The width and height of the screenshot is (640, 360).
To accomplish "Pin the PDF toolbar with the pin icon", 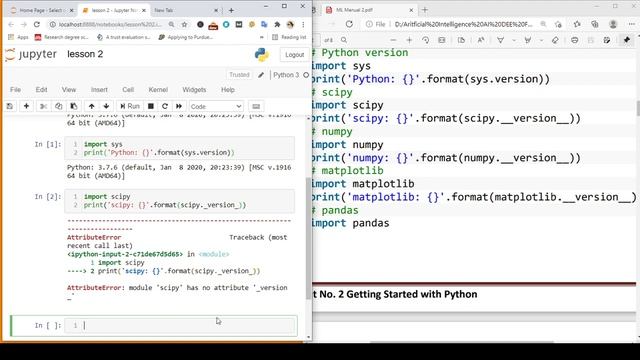I will point(627,40).
